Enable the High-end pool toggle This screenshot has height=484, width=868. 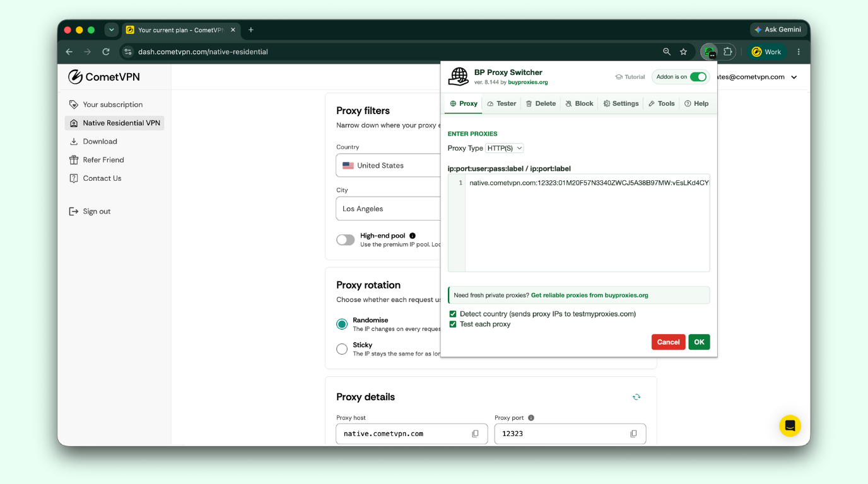(346, 239)
